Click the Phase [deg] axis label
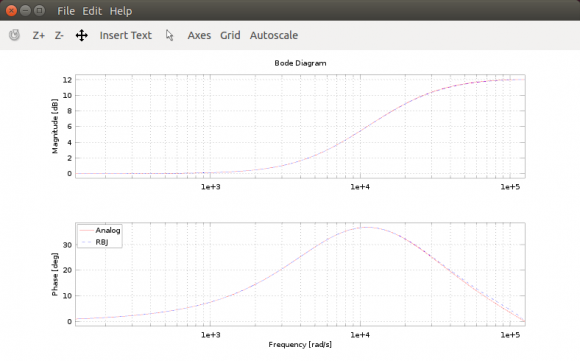Screen dimensions: 580x361 click(55, 274)
